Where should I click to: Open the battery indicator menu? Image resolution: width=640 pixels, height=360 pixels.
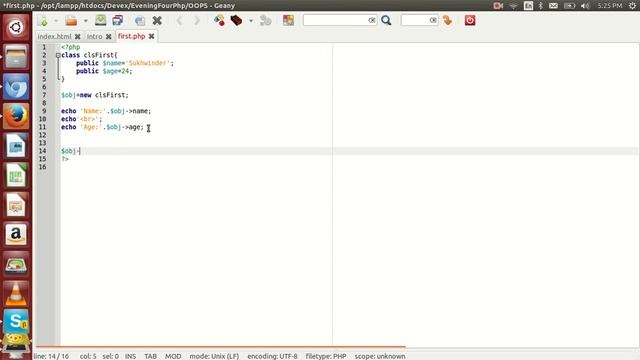pos(569,6)
